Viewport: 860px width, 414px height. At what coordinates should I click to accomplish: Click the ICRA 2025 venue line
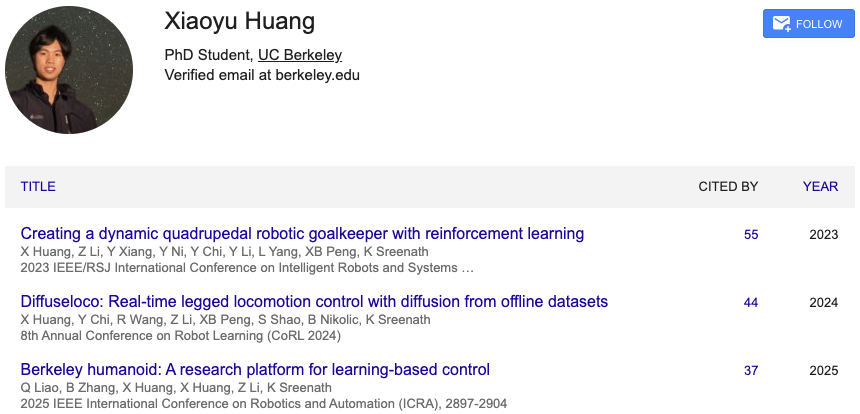264,404
